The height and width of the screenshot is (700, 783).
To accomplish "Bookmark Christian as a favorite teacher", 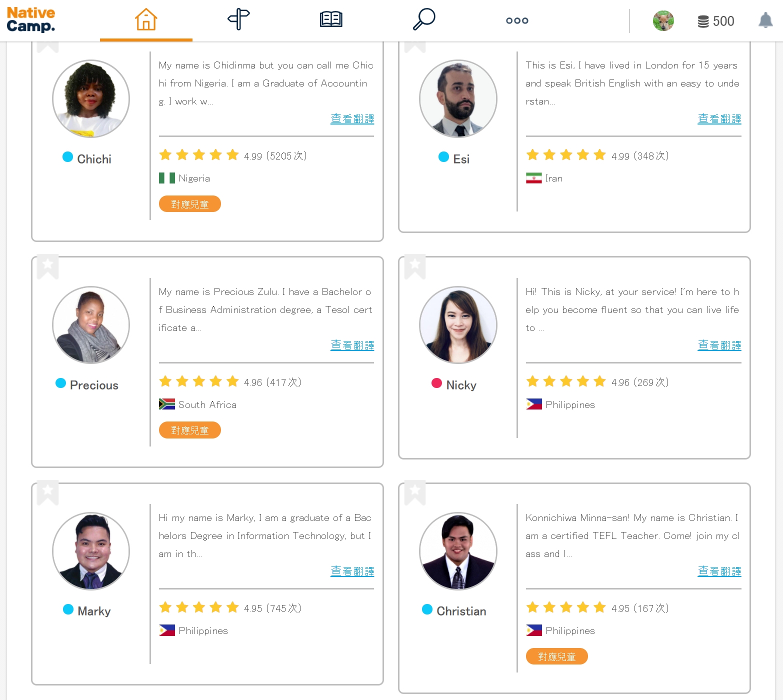I will [x=415, y=492].
